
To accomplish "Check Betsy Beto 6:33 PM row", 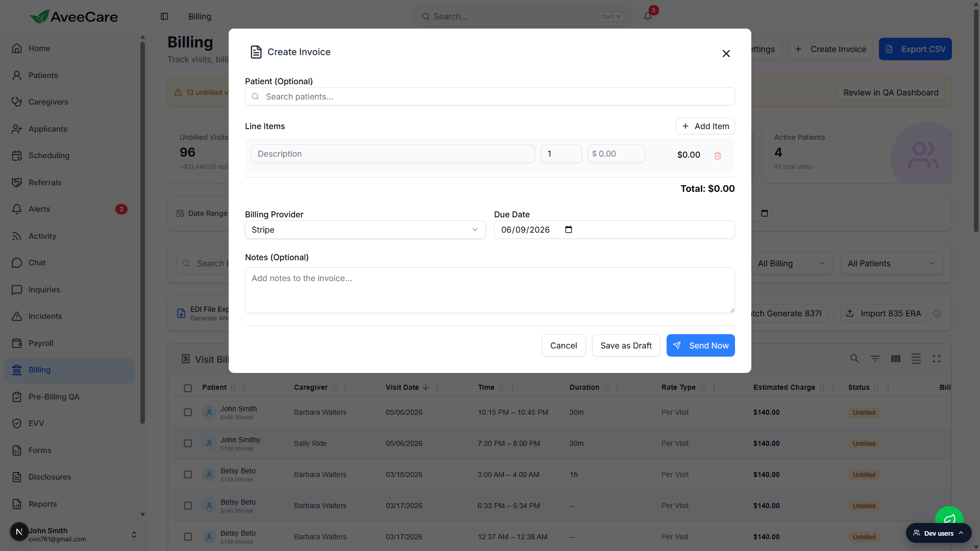I will [188, 506].
